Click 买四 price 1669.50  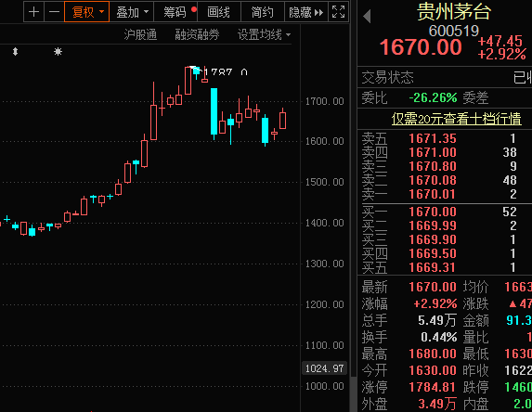pos(433,253)
